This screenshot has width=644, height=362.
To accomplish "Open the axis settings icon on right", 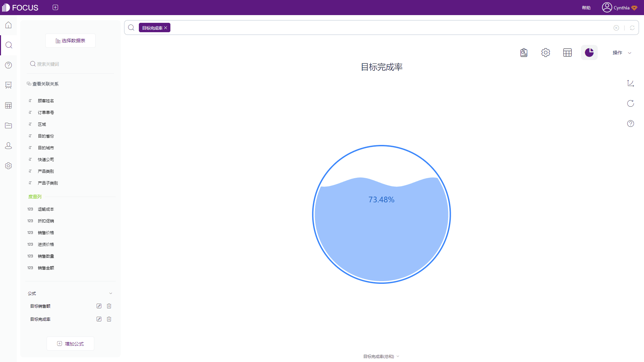I will pyautogui.click(x=631, y=83).
